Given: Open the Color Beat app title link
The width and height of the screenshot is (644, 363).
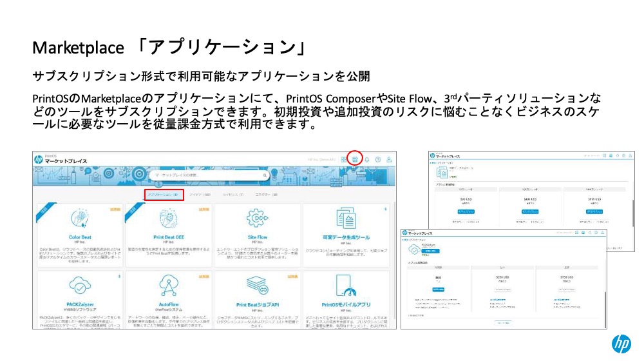Looking at the screenshot, I should click(x=80, y=237).
